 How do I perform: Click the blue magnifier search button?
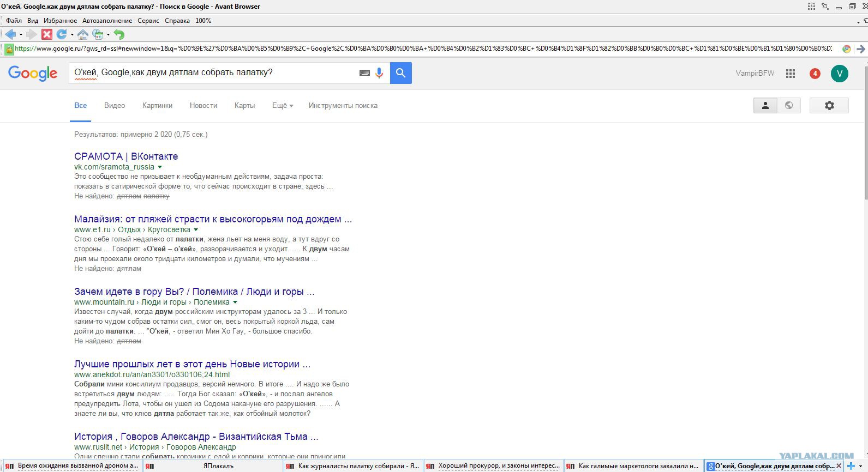(401, 73)
